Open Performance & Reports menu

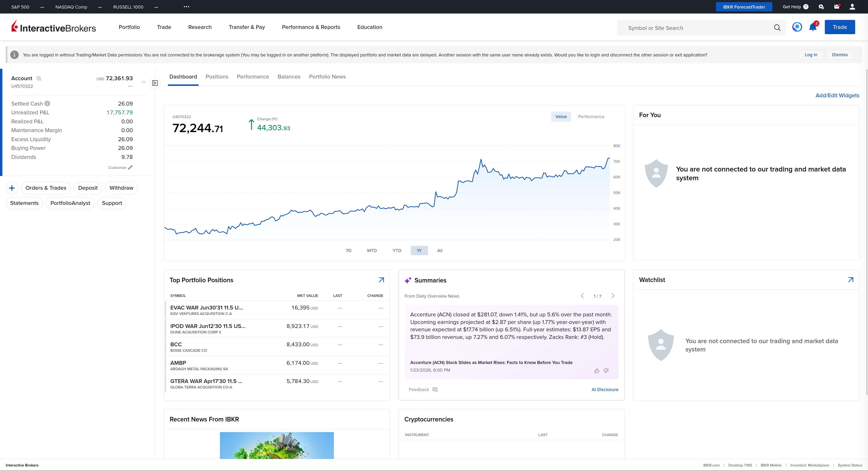point(311,27)
